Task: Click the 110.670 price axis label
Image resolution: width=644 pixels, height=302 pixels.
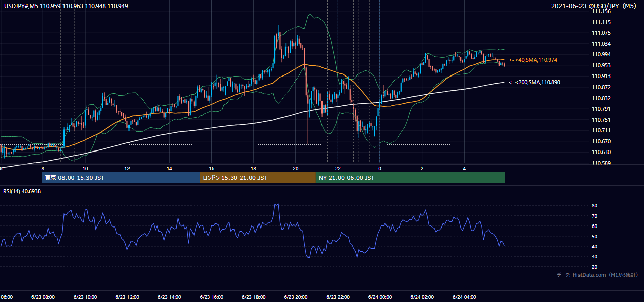Action: (x=601, y=141)
